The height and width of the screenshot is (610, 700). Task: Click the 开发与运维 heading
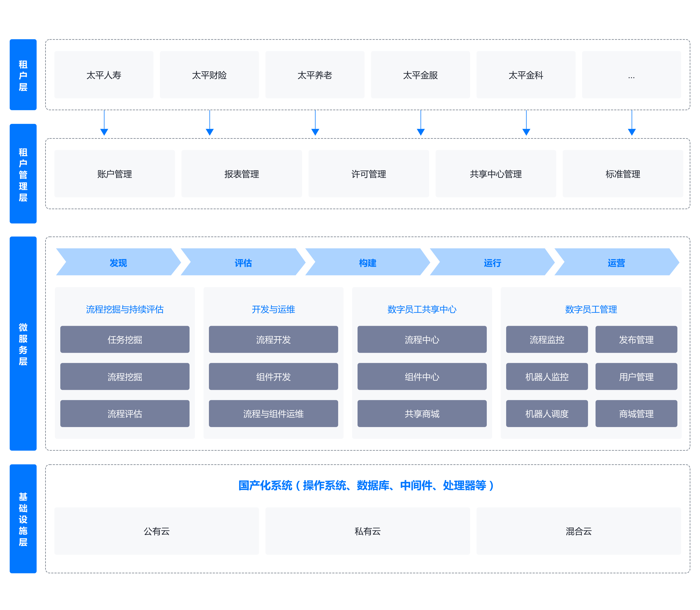click(x=274, y=309)
